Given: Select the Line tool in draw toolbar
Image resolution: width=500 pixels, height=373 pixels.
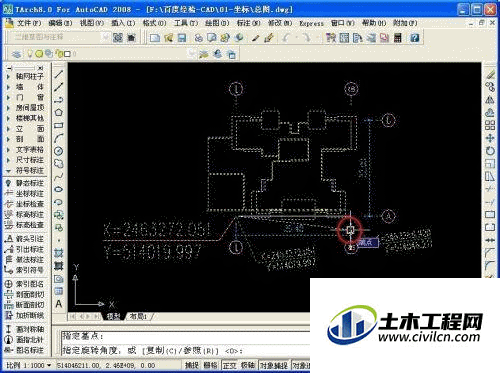Looking at the screenshot, I should click(59, 74).
